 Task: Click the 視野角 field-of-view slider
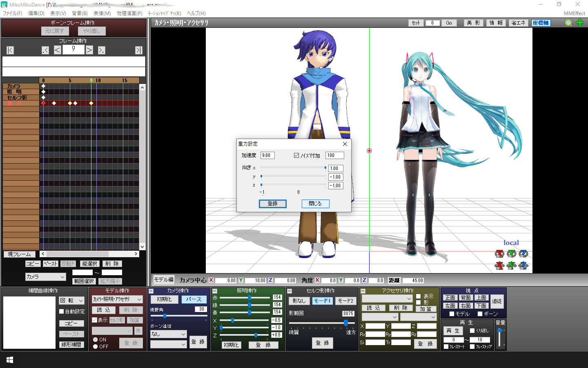point(179,316)
